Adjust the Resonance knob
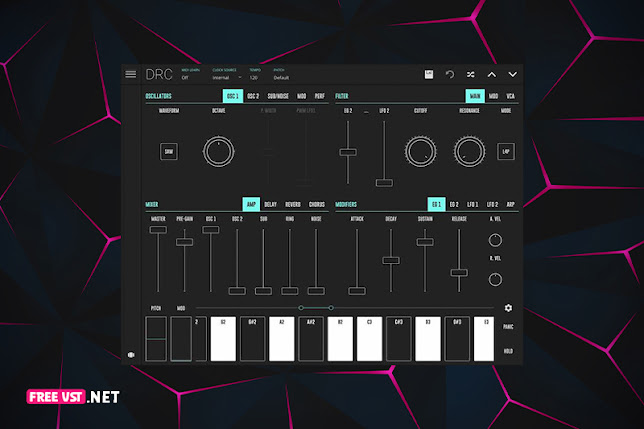 [x=469, y=151]
